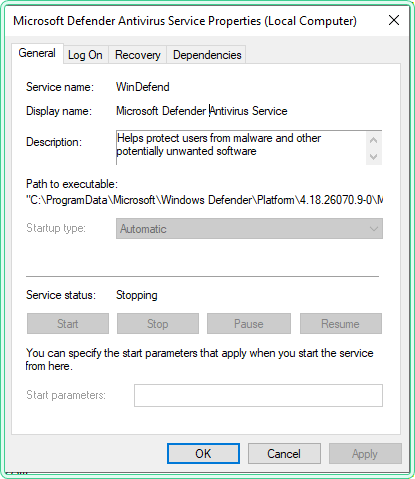Click the start parameters help text
This screenshot has height=479, width=415.
(199, 359)
